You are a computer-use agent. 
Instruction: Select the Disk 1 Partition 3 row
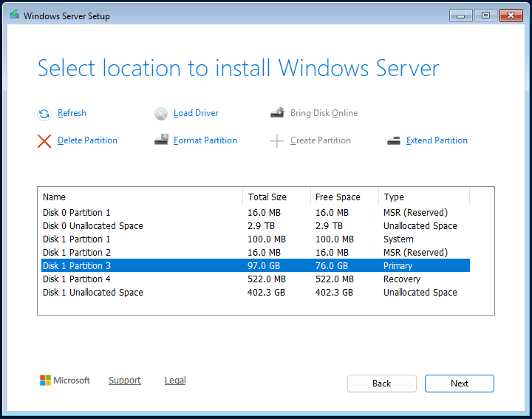[x=256, y=265]
